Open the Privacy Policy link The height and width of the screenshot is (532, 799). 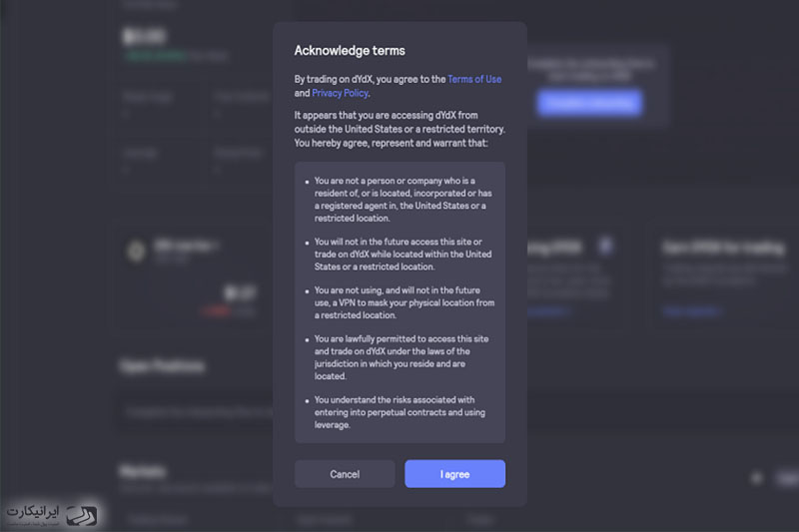pos(340,93)
